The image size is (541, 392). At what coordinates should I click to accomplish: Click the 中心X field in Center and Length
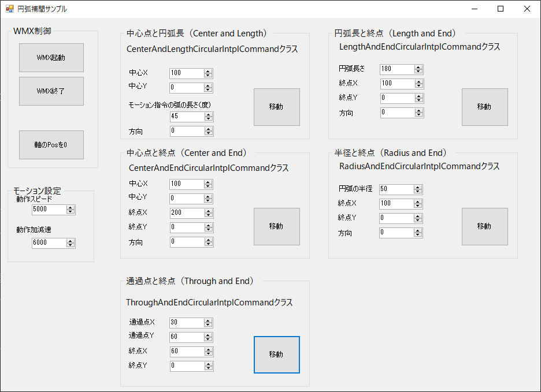(x=186, y=73)
